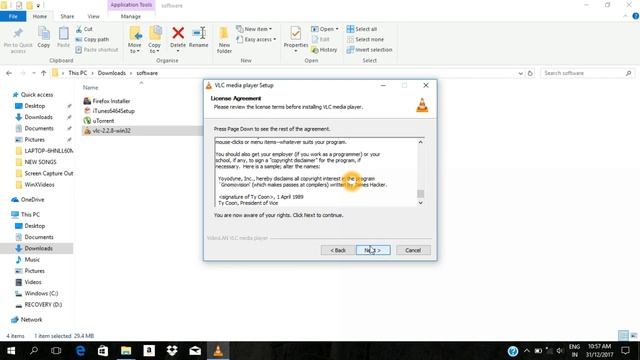Select Application Tools contextual tab
This screenshot has width=640, height=360.
[131, 5]
